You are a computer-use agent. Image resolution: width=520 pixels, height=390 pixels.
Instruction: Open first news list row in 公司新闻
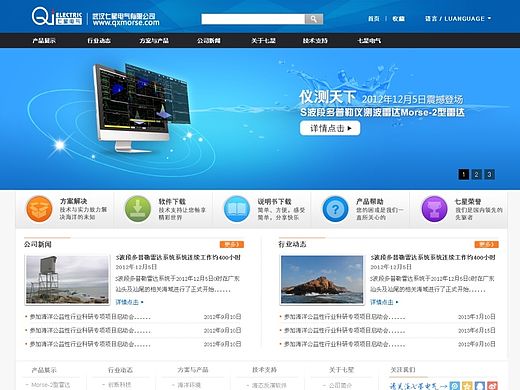133,317
